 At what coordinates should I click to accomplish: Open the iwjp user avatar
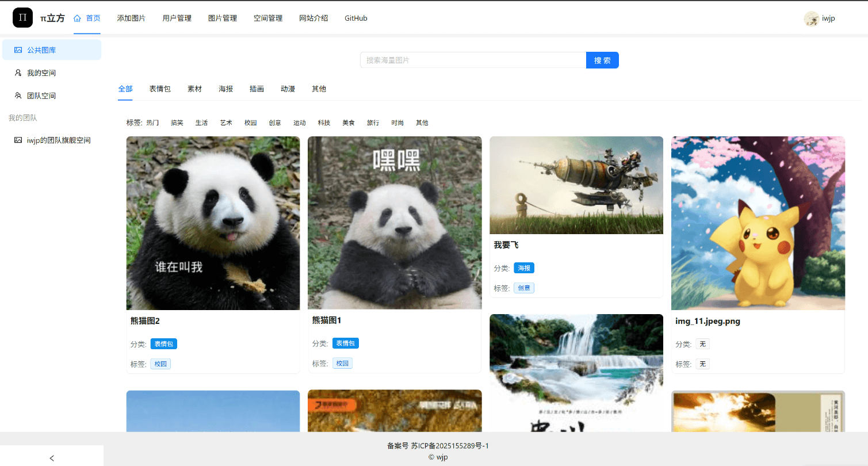pyautogui.click(x=811, y=18)
